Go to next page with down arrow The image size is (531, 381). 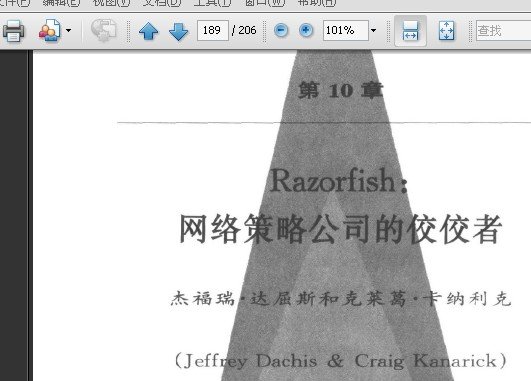point(178,31)
